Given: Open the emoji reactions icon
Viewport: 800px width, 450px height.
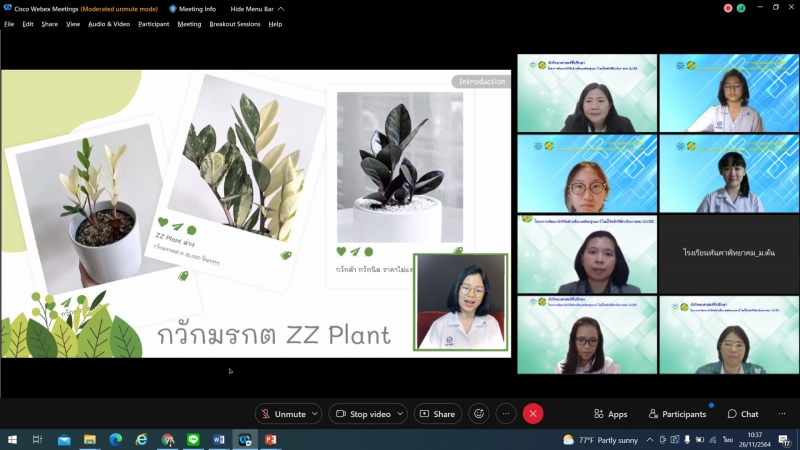Looking at the screenshot, I should [479, 414].
